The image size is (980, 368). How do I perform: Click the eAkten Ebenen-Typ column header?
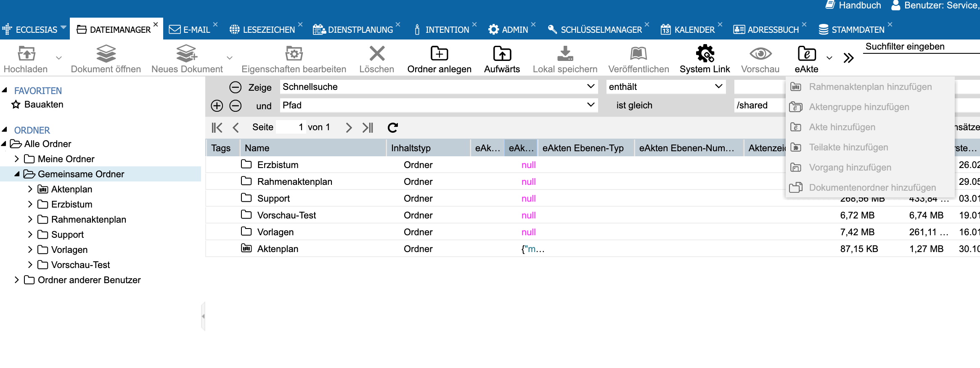pyautogui.click(x=585, y=148)
